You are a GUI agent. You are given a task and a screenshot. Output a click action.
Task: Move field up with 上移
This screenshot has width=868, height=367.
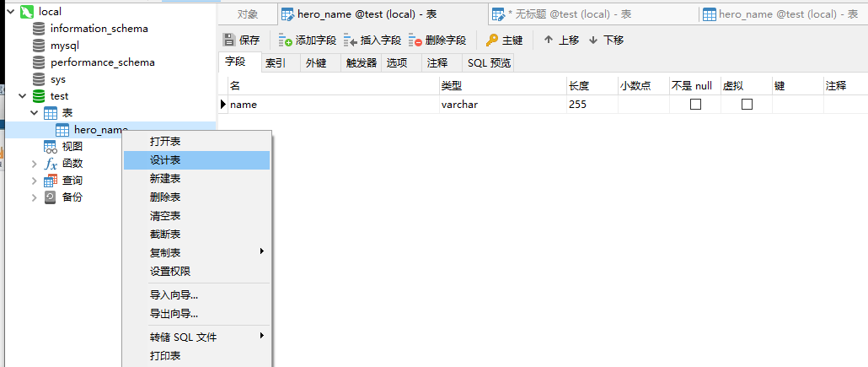561,40
